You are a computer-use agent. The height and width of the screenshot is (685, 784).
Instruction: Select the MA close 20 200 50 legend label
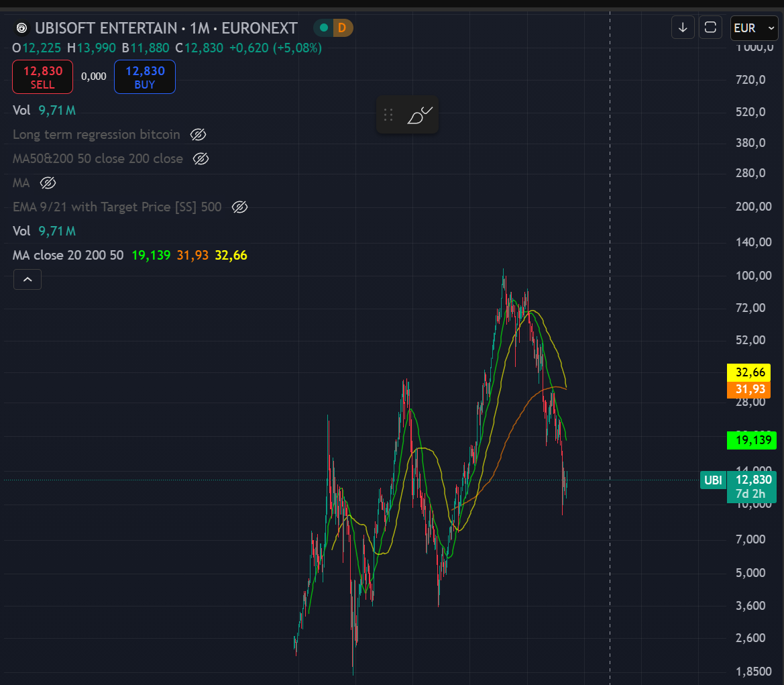pos(68,255)
